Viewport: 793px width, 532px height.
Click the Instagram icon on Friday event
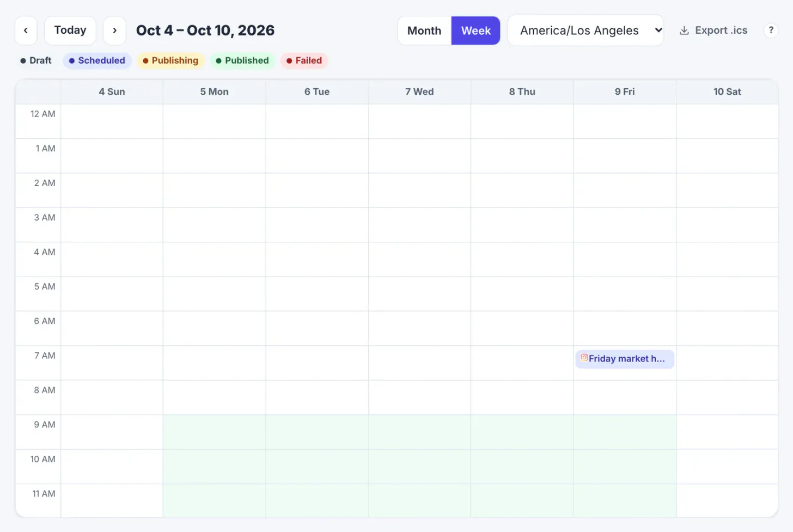click(x=584, y=358)
